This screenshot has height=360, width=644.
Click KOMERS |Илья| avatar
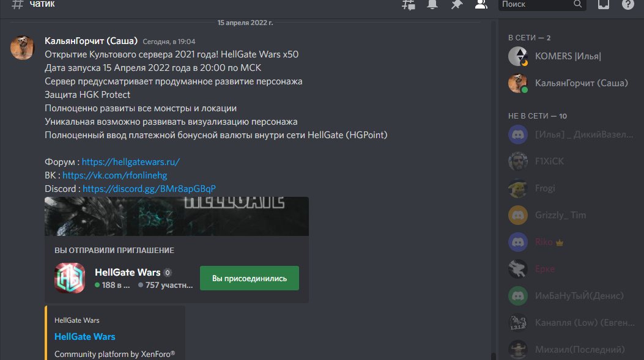(517, 56)
